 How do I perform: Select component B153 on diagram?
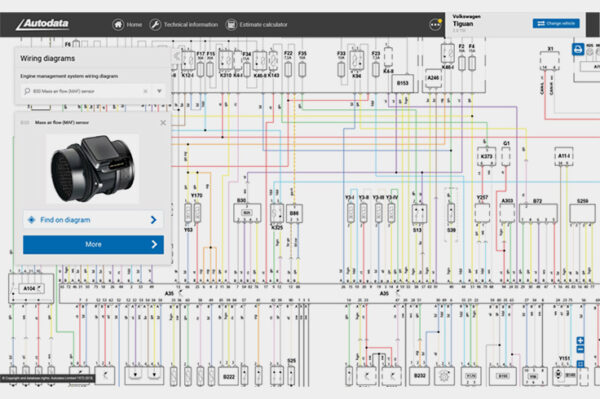click(403, 83)
